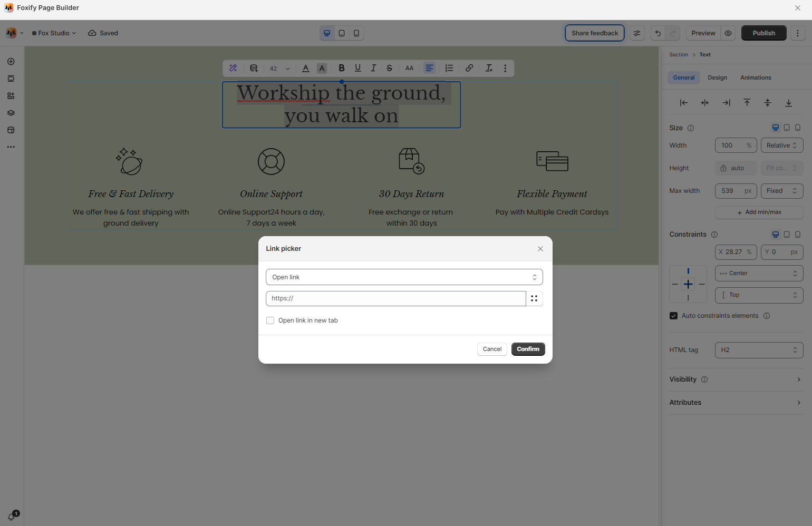812x526 pixels.
Task: Align element horizontal center
Action: (705, 103)
